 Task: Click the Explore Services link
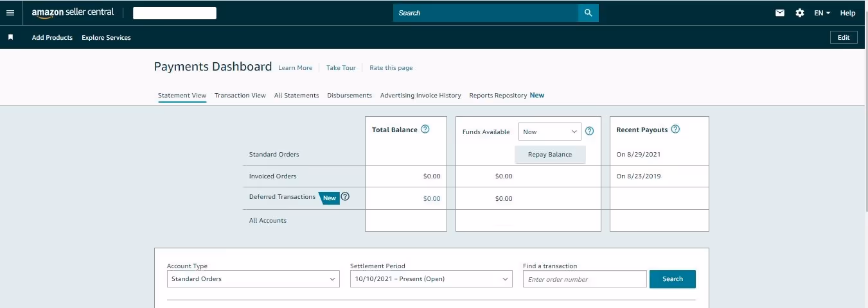tap(106, 38)
